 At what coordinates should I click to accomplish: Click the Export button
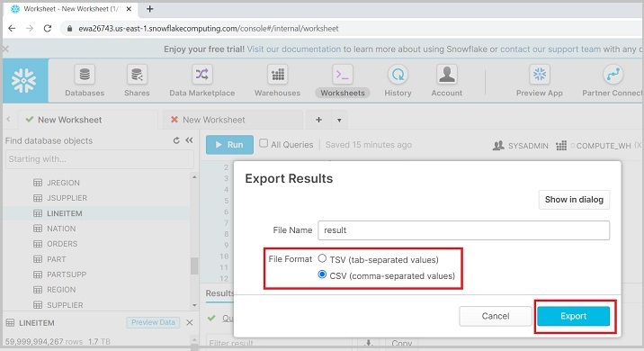pyautogui.click(x=573, y=316)
